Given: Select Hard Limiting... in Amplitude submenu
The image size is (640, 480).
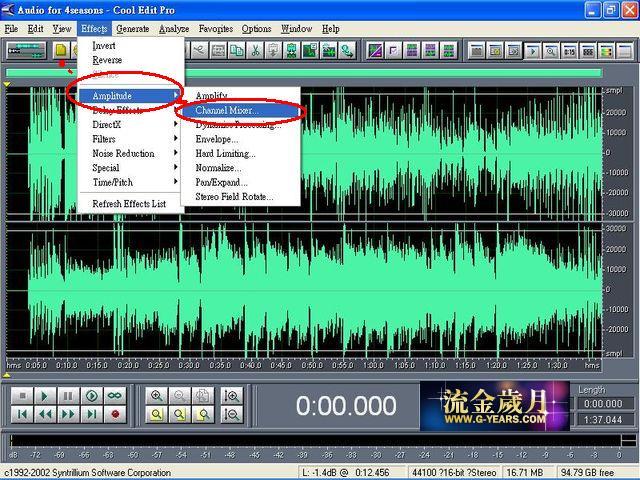Looking at the screenshot, I should (241, 153).
